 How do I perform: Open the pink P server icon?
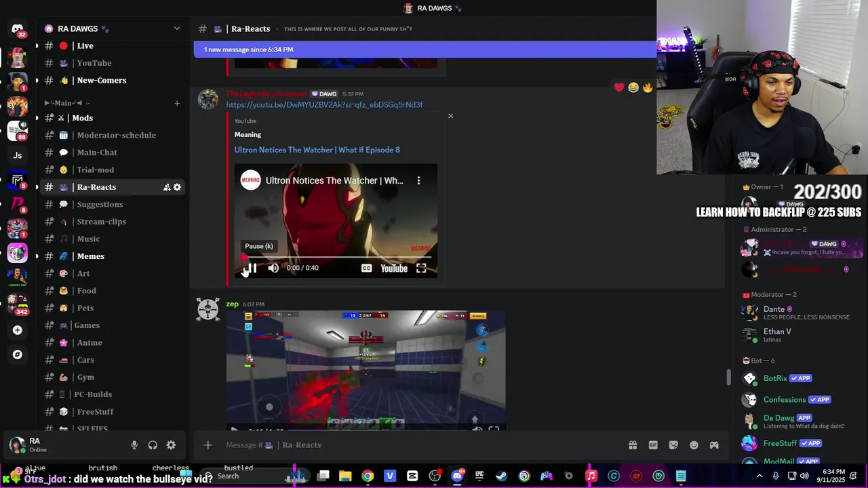pos(17,203)
